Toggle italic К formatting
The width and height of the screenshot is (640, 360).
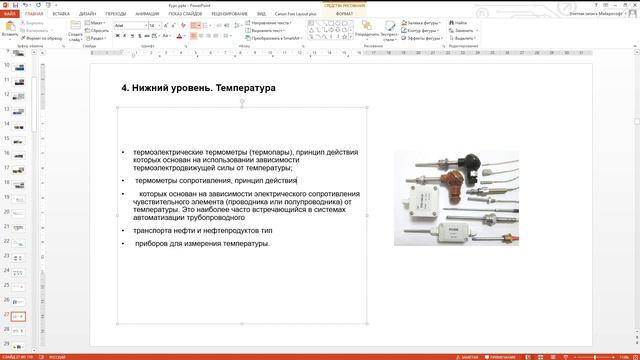pos(125,36)
